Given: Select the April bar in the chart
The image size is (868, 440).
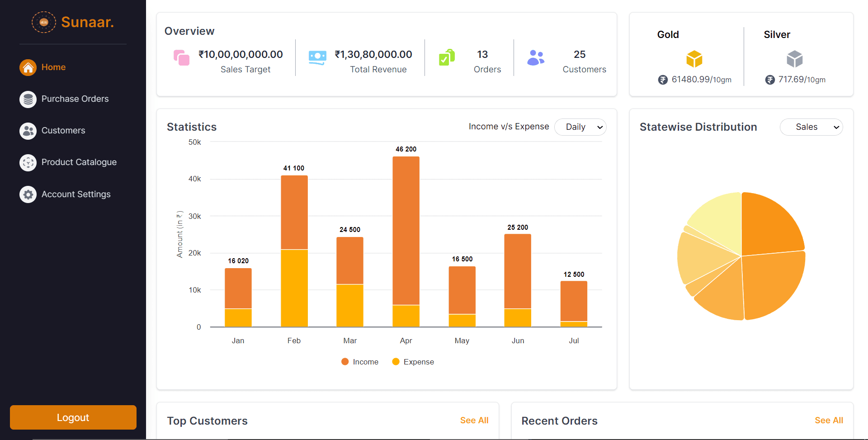Looking at the screenshot, I should coord(406,240).
